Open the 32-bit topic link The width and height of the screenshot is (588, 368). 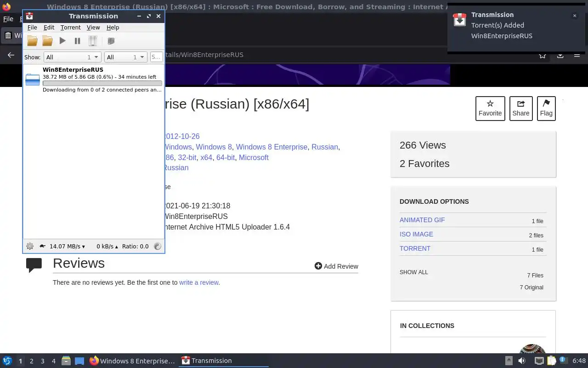coord(187,157)
